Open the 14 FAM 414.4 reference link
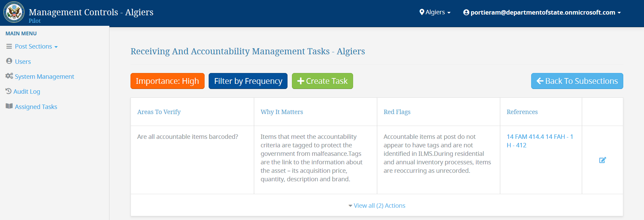644x220 pixels. [525, 136]
